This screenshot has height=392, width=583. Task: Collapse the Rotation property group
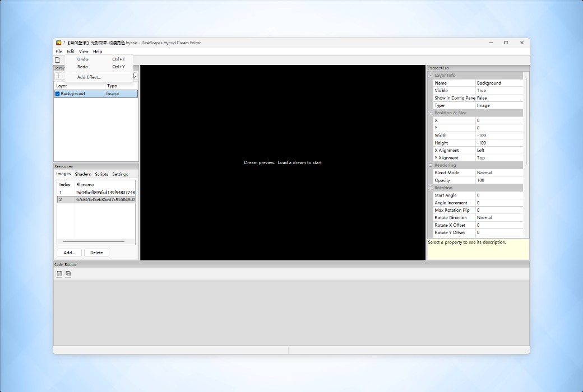point(431,188)
